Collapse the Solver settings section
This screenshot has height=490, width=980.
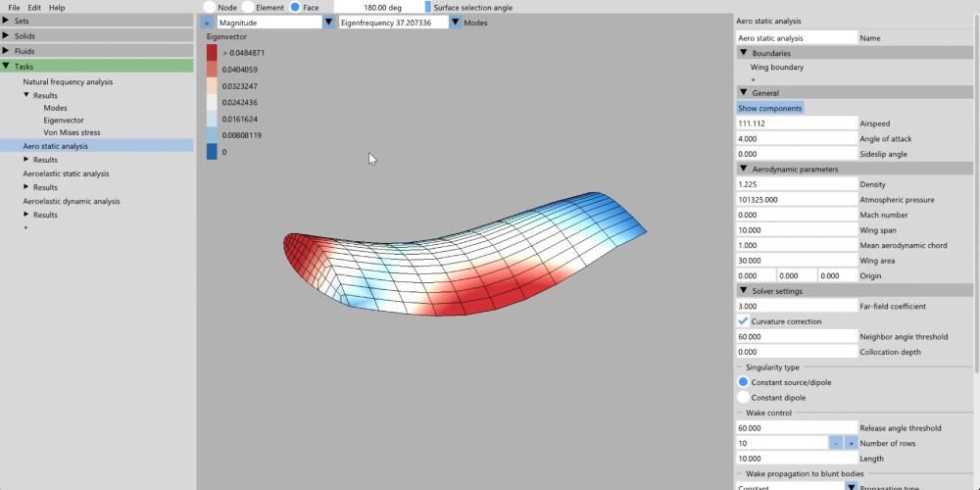pyautogui.click(x=743, y=291)
